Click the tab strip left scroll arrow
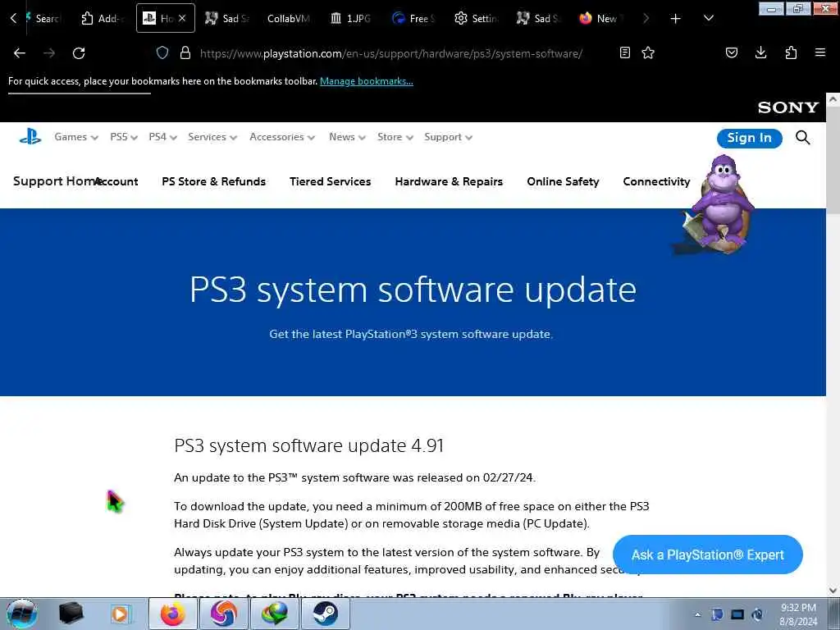This screenshot has height=630, width=840. tap(13, 18)
